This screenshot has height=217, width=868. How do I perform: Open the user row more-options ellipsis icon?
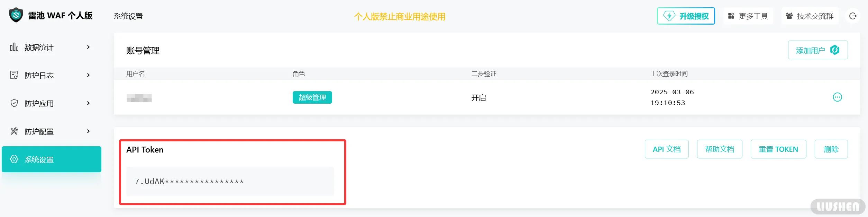837,97
